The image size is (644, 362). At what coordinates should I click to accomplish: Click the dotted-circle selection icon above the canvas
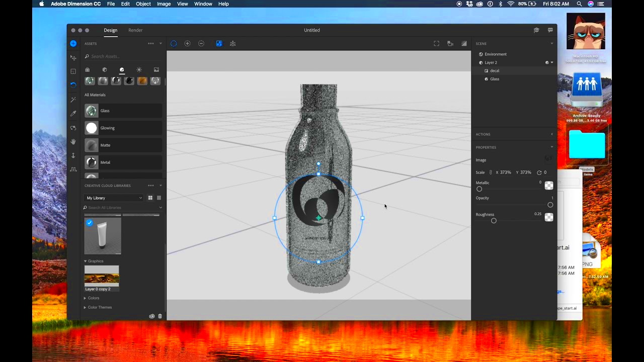(174, 44)
